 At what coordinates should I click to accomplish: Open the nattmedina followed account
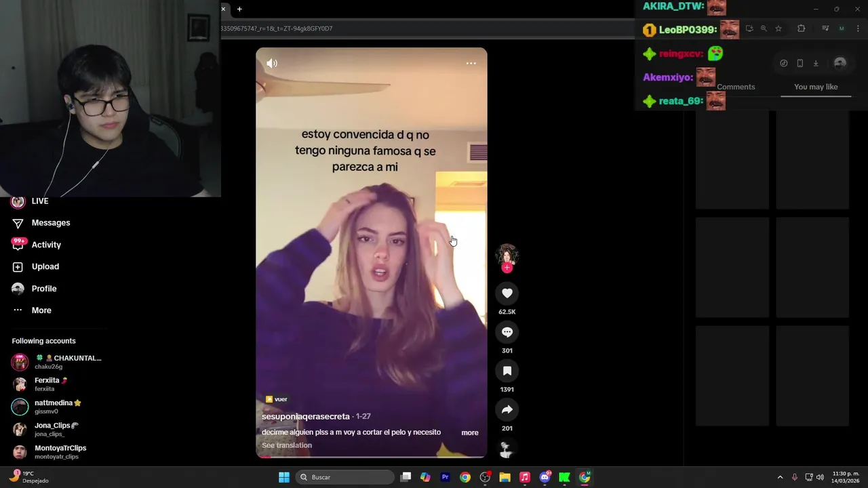tap(46, 407)
